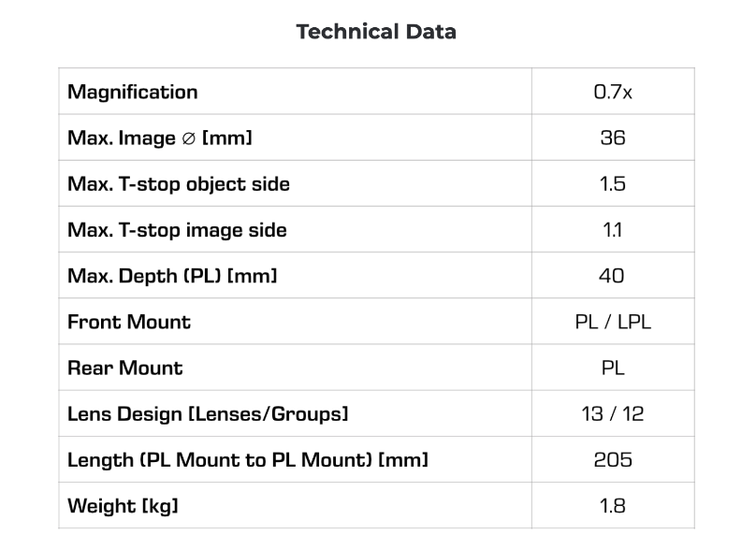This screenshot has width=756, height=549.
Task: Click the 1.1 T-stop value
Action: [613, 230]
